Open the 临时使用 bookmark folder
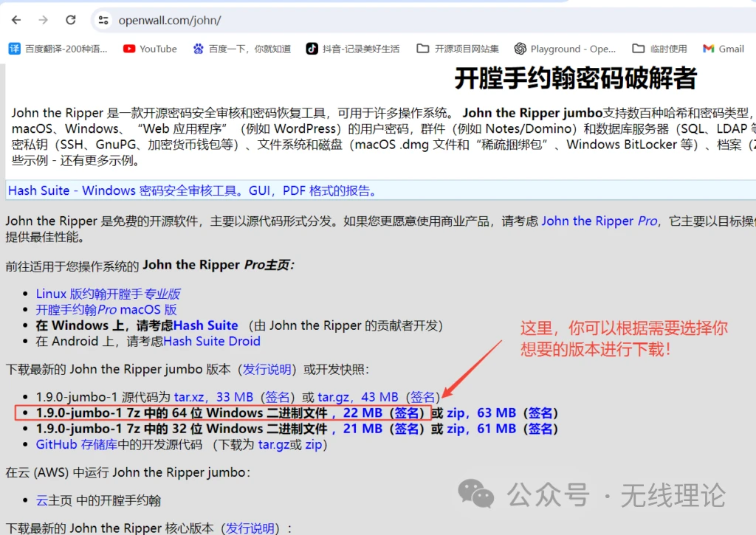Screen dimensions: 756x535 [x=659, y=49]
